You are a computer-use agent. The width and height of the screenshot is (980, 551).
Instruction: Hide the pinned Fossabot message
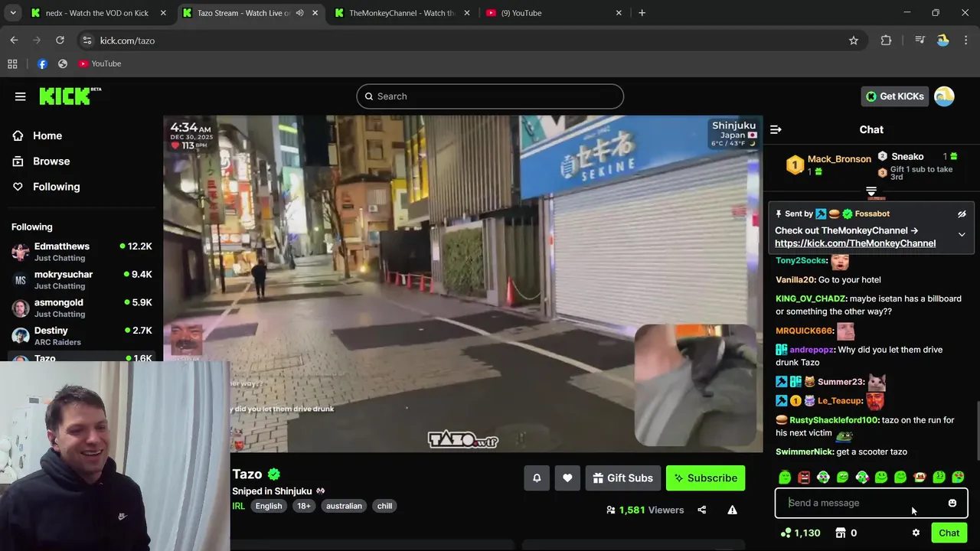pyautogui.click(x=962, y=214)
